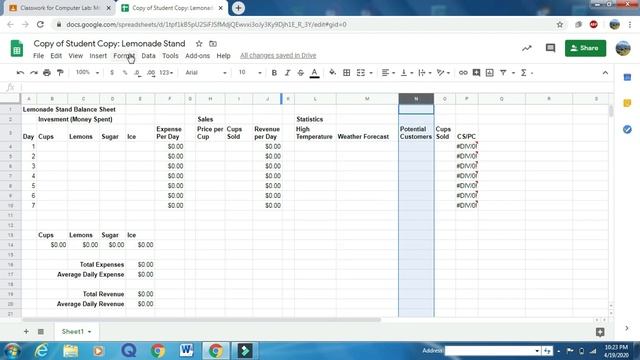Screen dimensions: 640x360
Task: Format as percent icon
Action: pos(125,73)
